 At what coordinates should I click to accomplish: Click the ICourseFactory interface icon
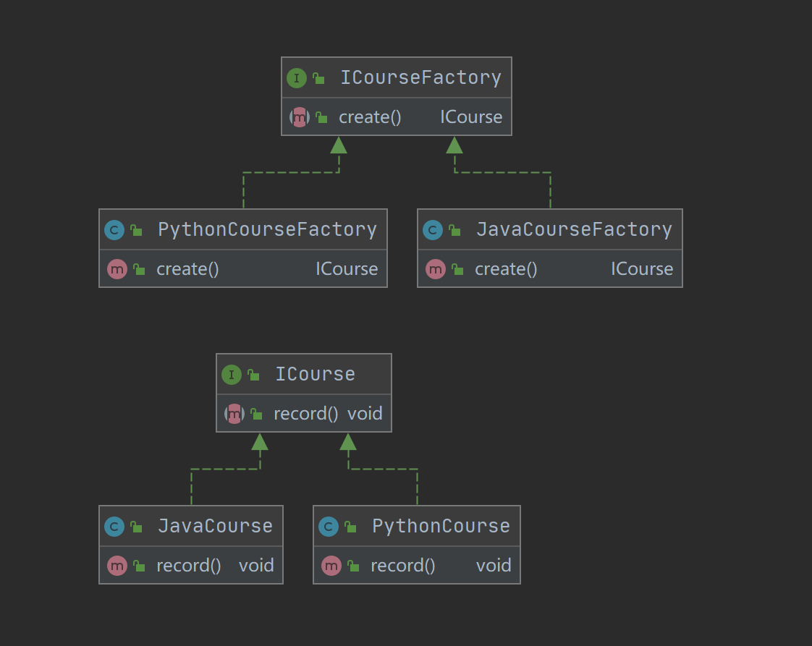[x=297, y=78]
